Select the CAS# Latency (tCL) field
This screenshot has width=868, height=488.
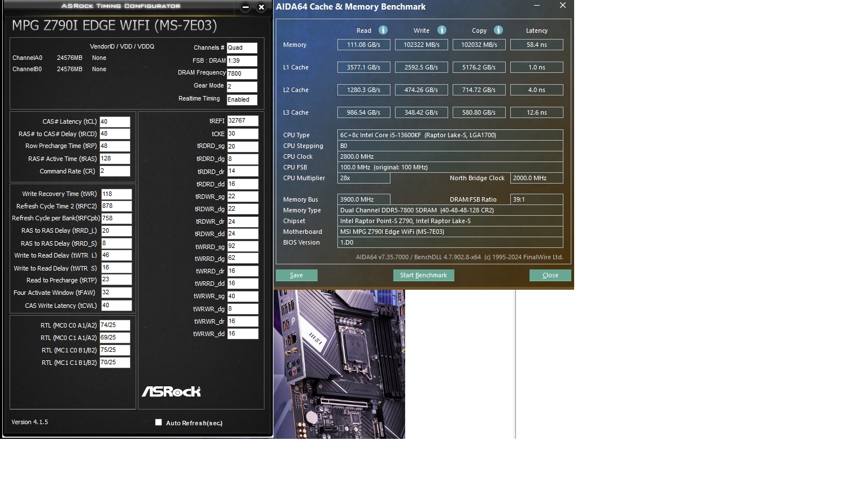coord(115,121)
